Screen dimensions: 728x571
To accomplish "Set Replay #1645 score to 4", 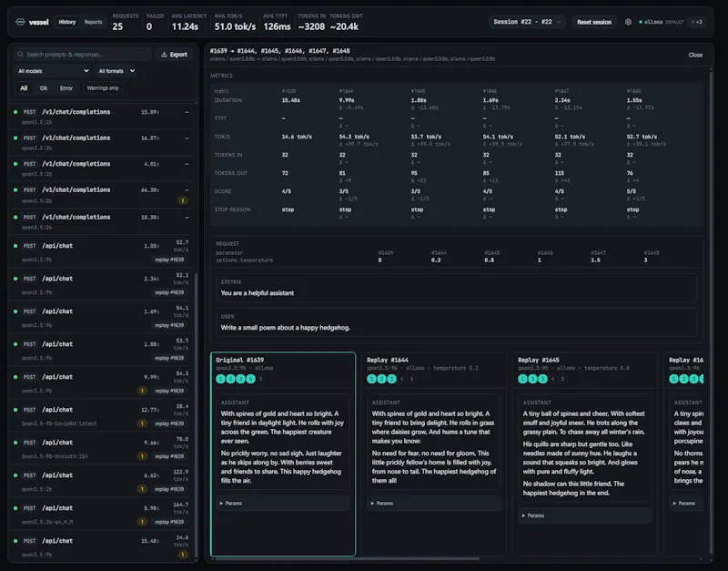I will tap(552, 379).
